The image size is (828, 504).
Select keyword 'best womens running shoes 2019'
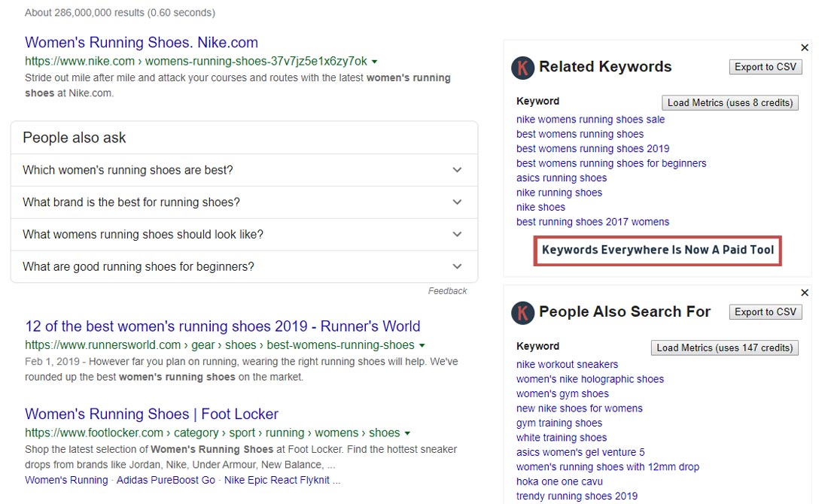[592, 149]
